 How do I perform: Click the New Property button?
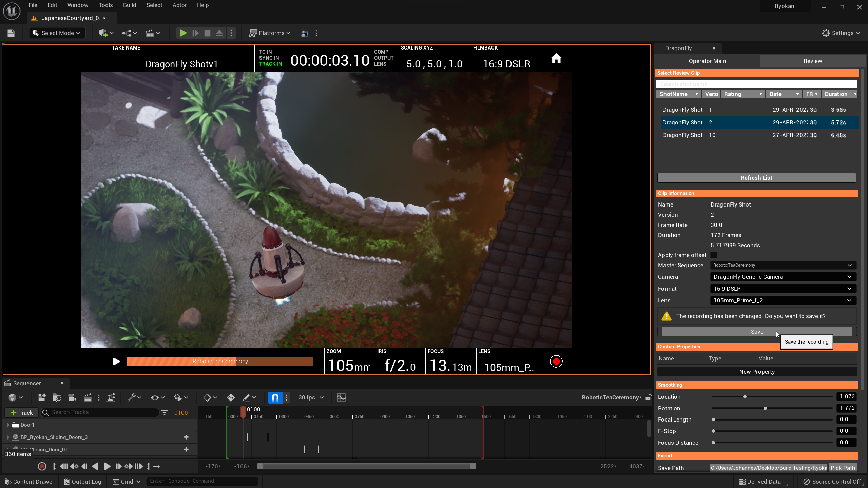point(757,372)
